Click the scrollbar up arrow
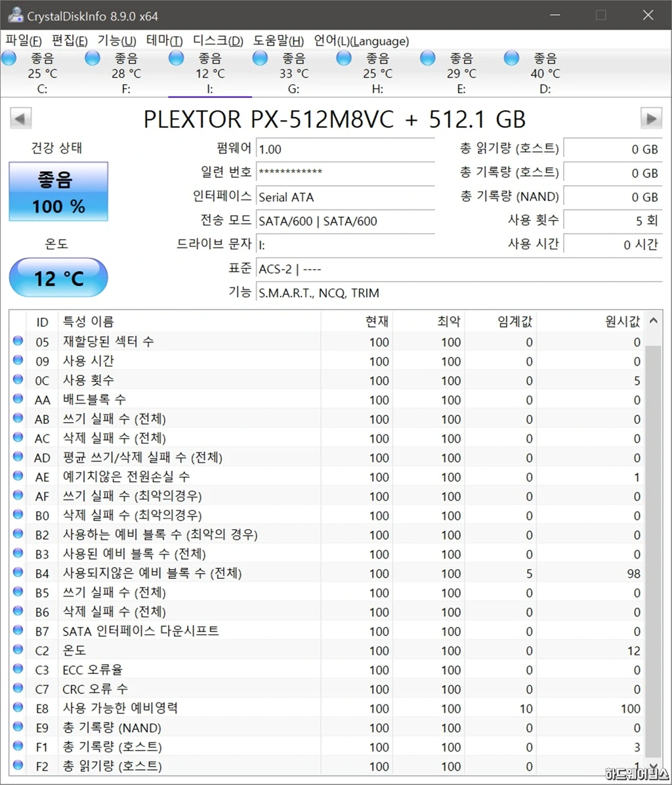The height and width of the screenshot is (785, 672). pos(654,320)
